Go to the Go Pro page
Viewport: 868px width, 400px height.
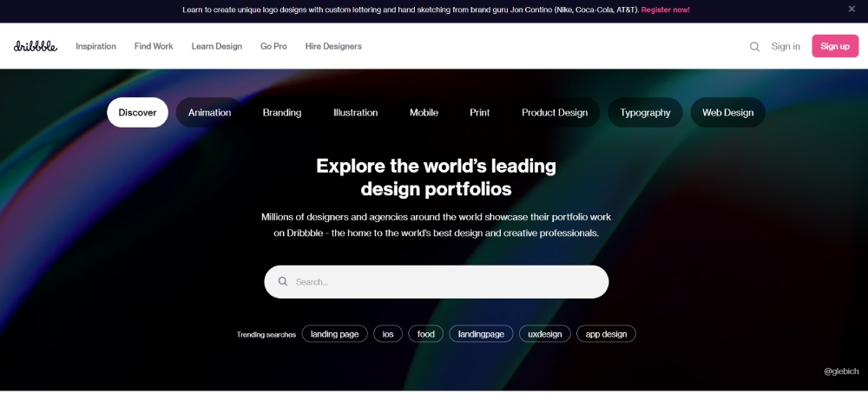point(273,47)
